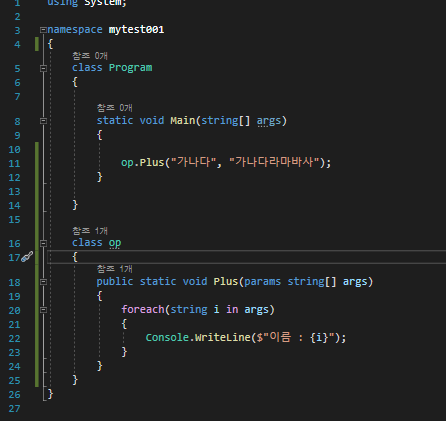The image size is (446, 421).
Task: Click WriteLine on line 22
Action: (223, 337)
